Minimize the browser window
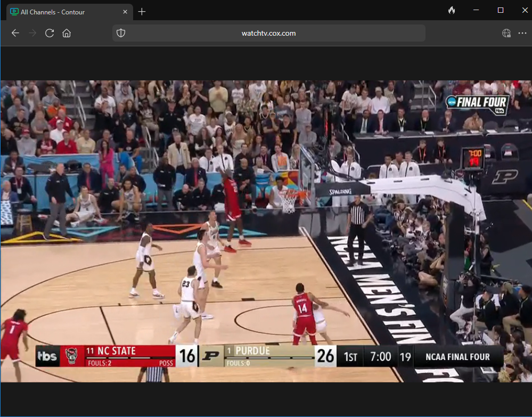532x417 pixels. pos(476,10)
